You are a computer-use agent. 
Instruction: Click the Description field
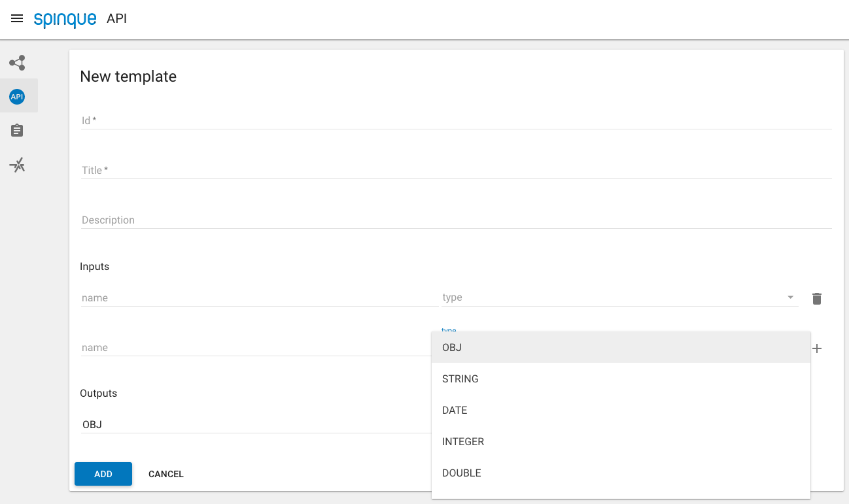point(456,220)
